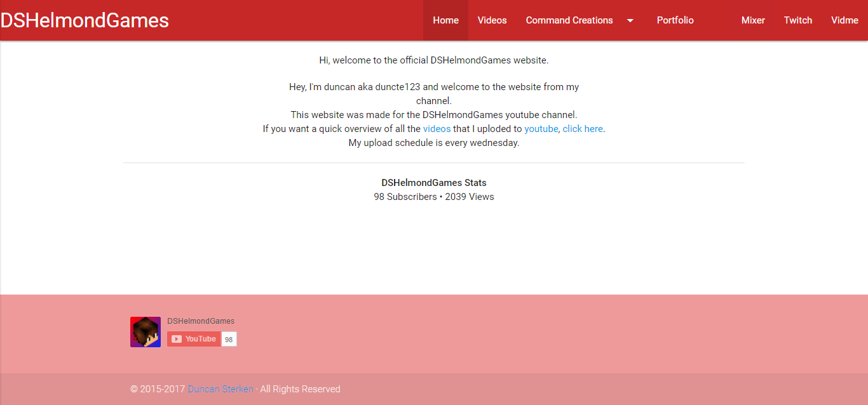Click the 'DSHelmondGames Stats' heading
The height and width of the screenshot is (405, 868).
click(x=433, y=183)
